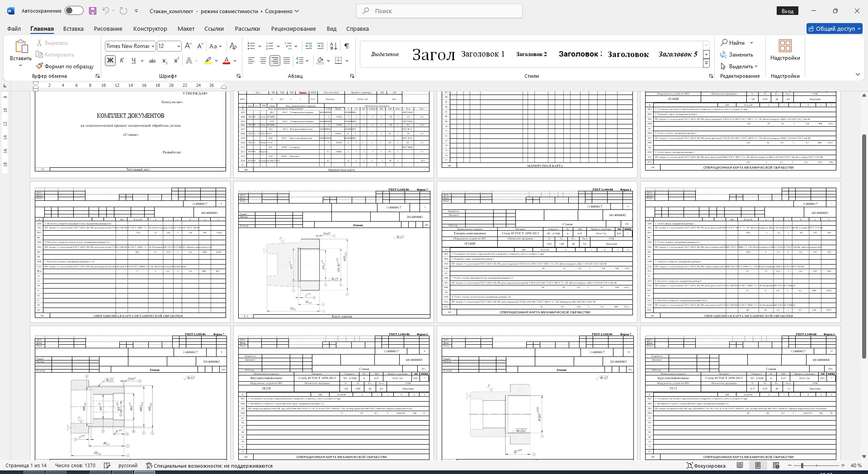Apply superscript formatting
This screenshot has height=474, width=868.
point(177,60)
